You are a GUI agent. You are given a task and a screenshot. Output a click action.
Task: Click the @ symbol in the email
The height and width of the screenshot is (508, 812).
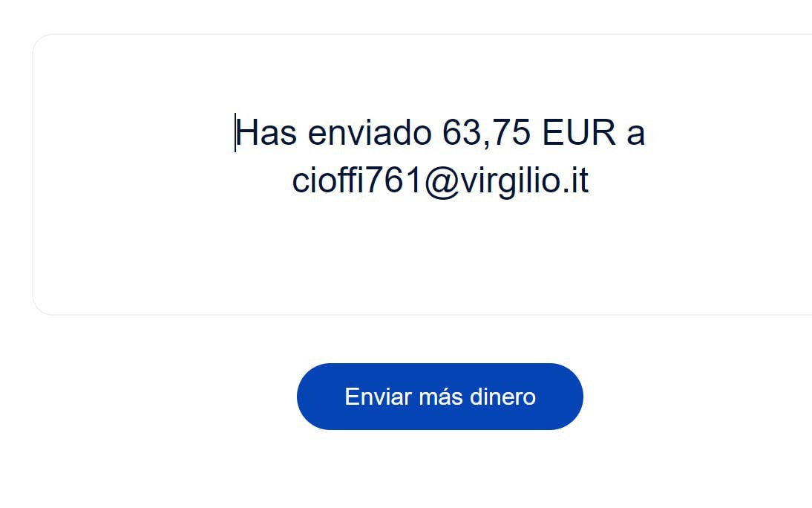(x=442, y=182)
